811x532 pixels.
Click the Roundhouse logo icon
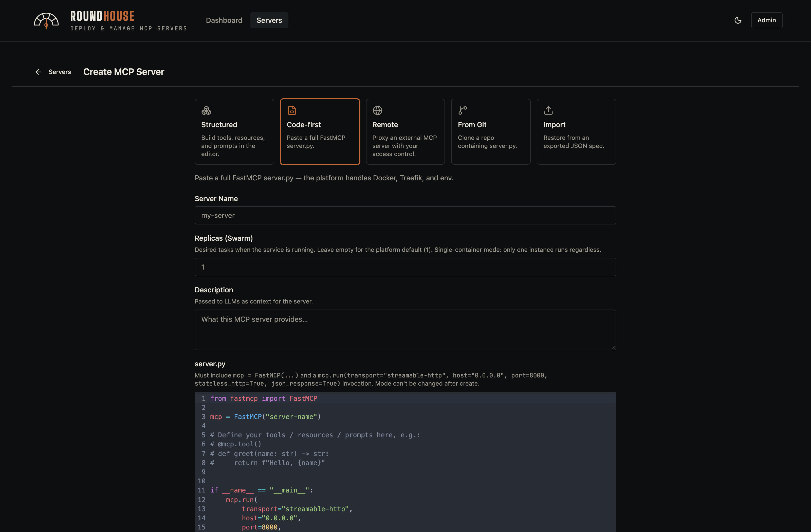[46, 21]
